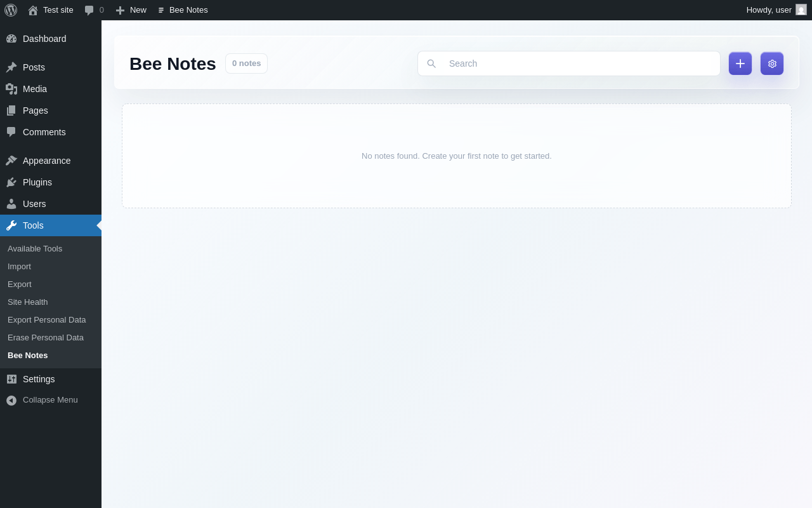Click the Appearance paintbrush icon
The image size is (812, 508).
tap(11, 161)
